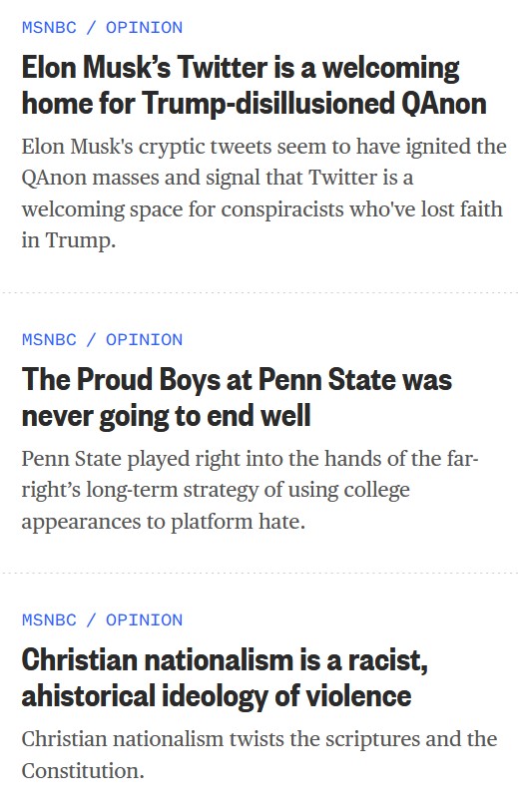518x812 pixels.
Task: Click the dotted divider below the Elon Musk summary
Action: (259, 292)
